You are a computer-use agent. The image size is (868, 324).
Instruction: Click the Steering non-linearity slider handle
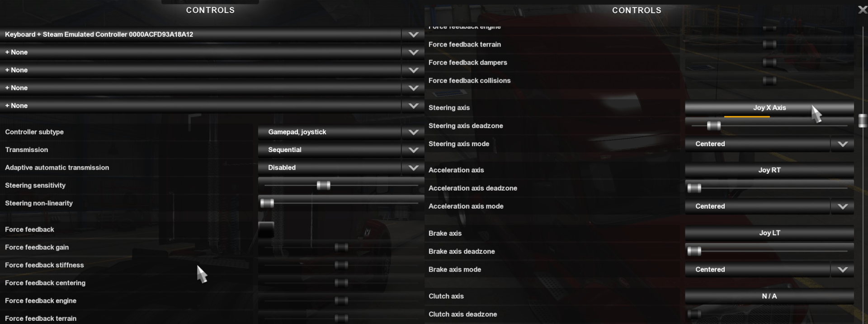267,203
